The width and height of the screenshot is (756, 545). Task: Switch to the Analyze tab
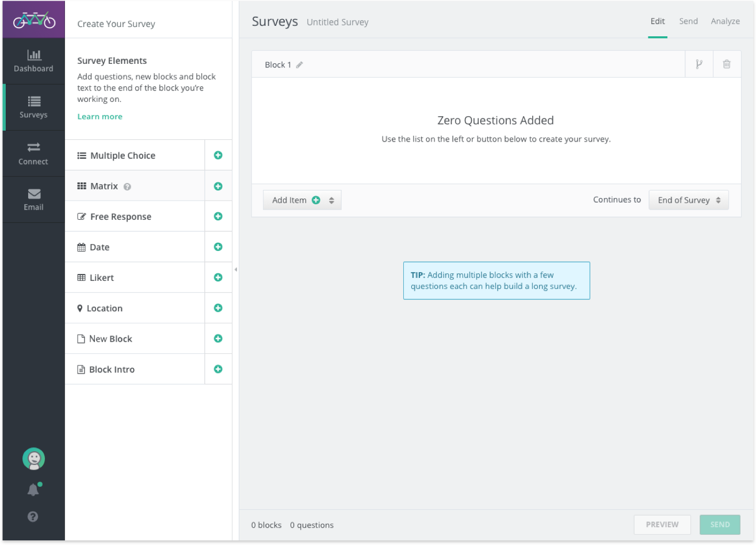(x=725, y=21)
